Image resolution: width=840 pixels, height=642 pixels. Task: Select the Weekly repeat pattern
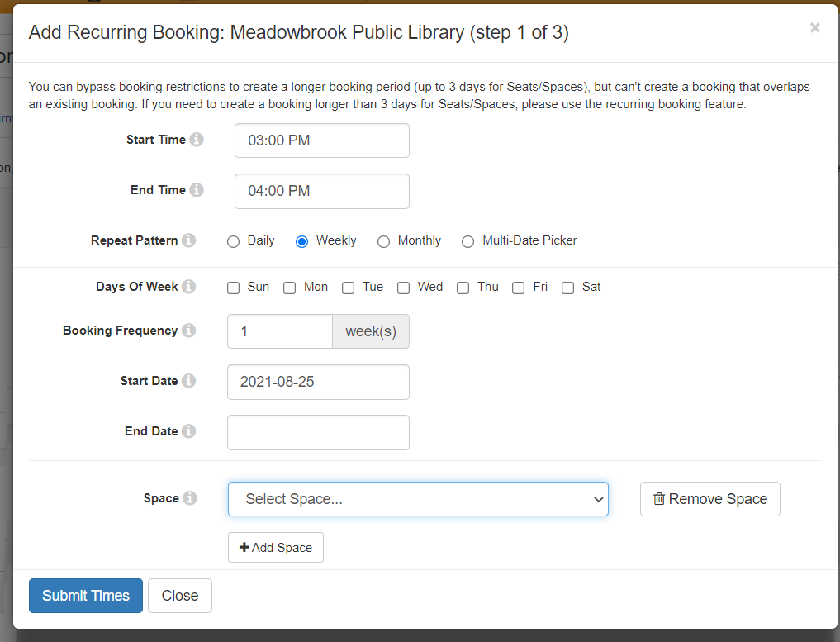point(301,242)
